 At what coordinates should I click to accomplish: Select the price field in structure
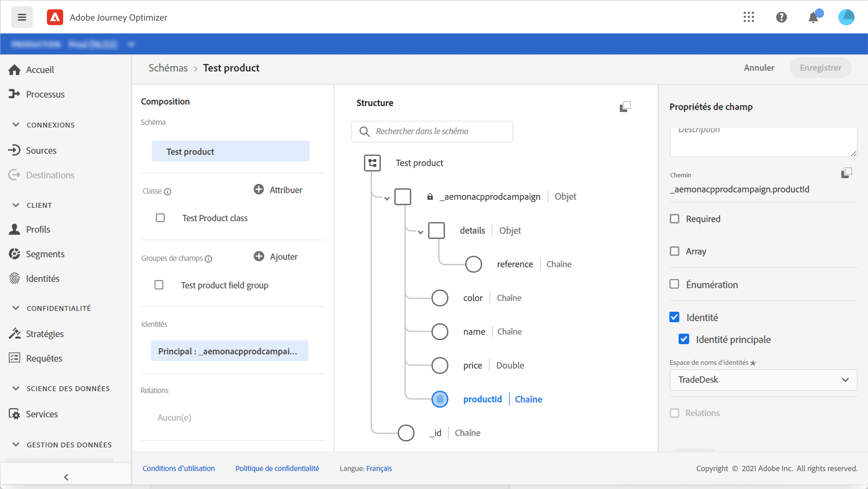click(472, 365)
